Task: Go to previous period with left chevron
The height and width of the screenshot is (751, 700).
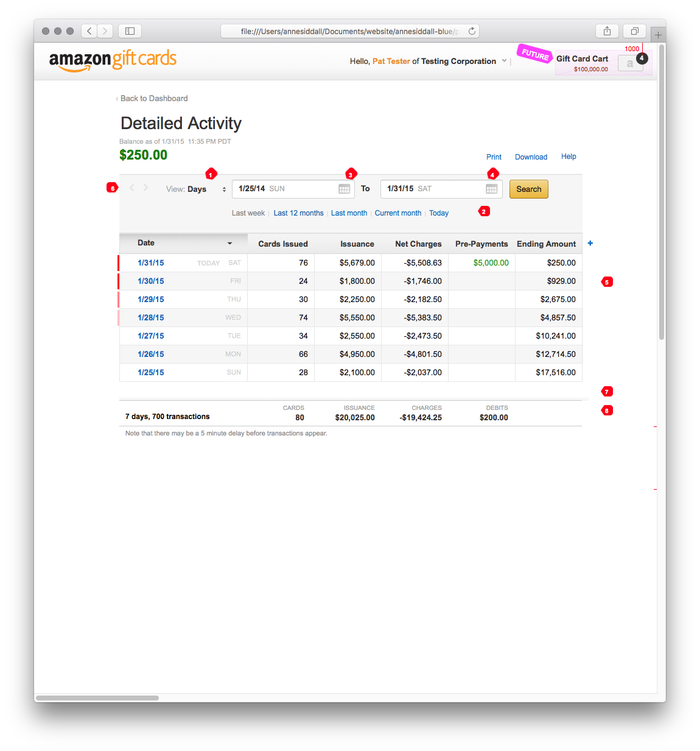Action: [x=131, y=188]
